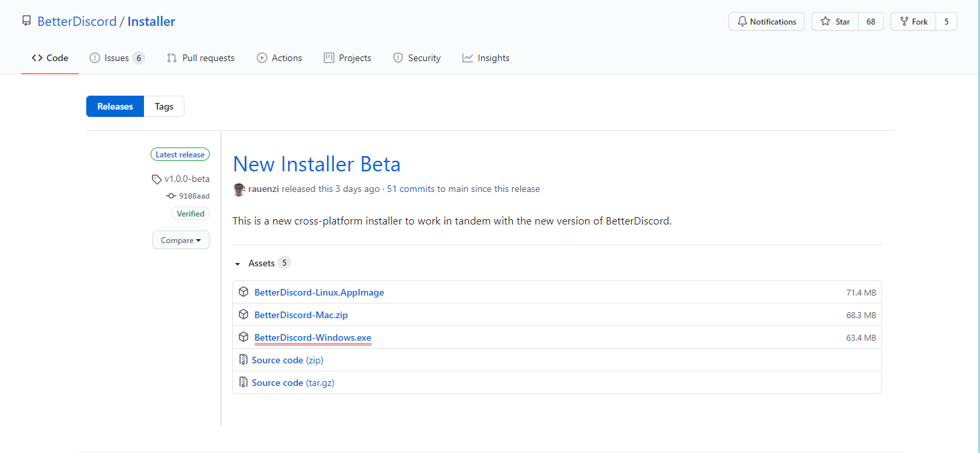The width and height of the screenshot is (980, 453).
Task: Click the Pull requests branch icon
Action: tap(172, 58)
